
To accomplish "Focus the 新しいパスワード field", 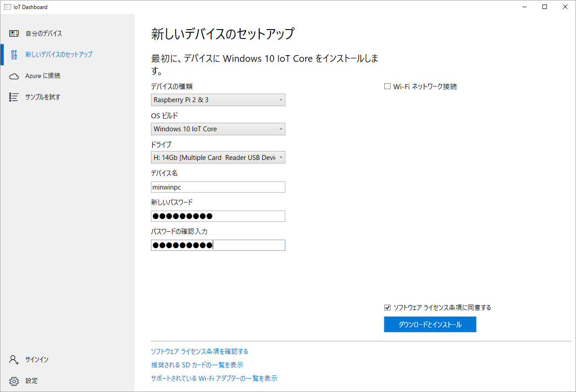I will click(218, 216).
